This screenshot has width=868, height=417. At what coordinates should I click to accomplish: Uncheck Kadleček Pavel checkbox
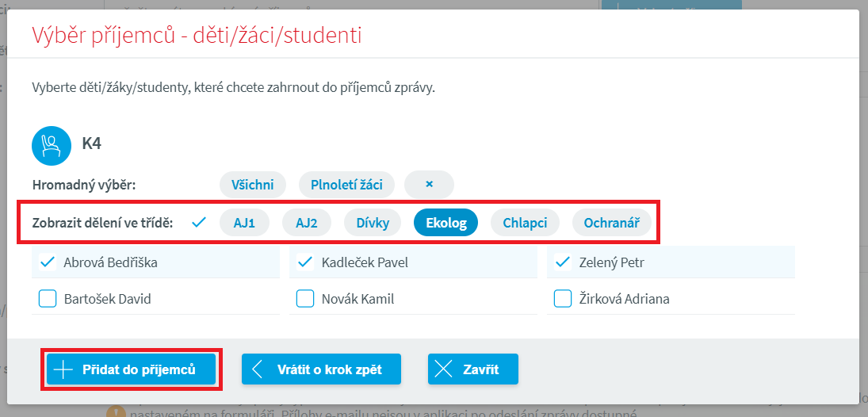[x=304, y=262]
